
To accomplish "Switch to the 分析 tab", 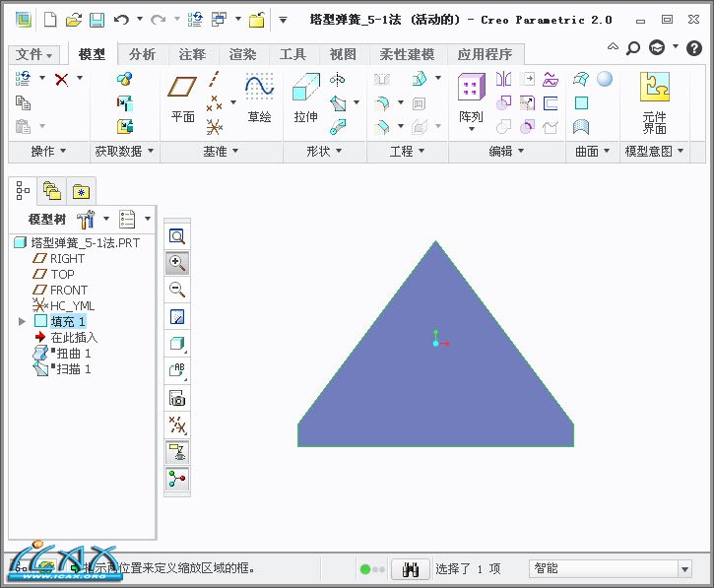I will click(x=142, y=54).
